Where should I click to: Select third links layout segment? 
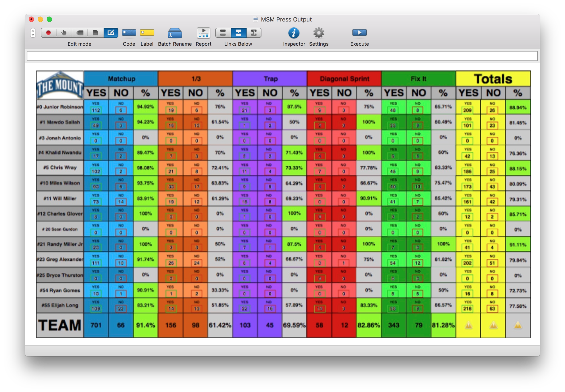[x=254, y=33]
